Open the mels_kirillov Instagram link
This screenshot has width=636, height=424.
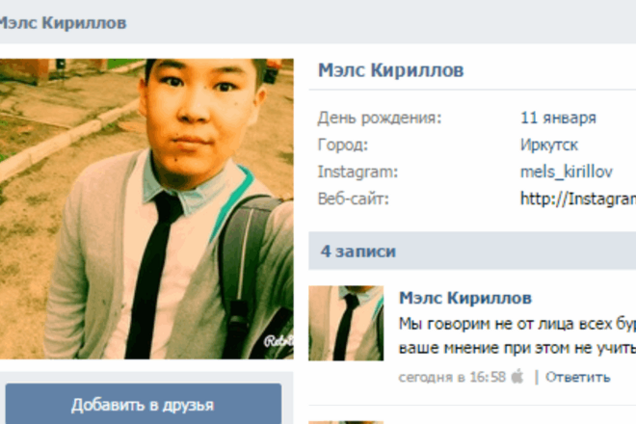566,172
